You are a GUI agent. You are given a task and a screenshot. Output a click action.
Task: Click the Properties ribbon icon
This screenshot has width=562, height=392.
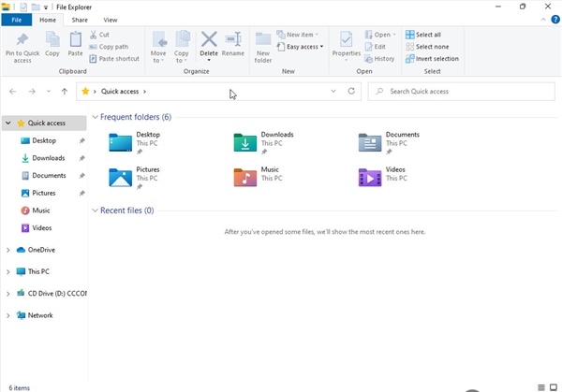[347, 39]
